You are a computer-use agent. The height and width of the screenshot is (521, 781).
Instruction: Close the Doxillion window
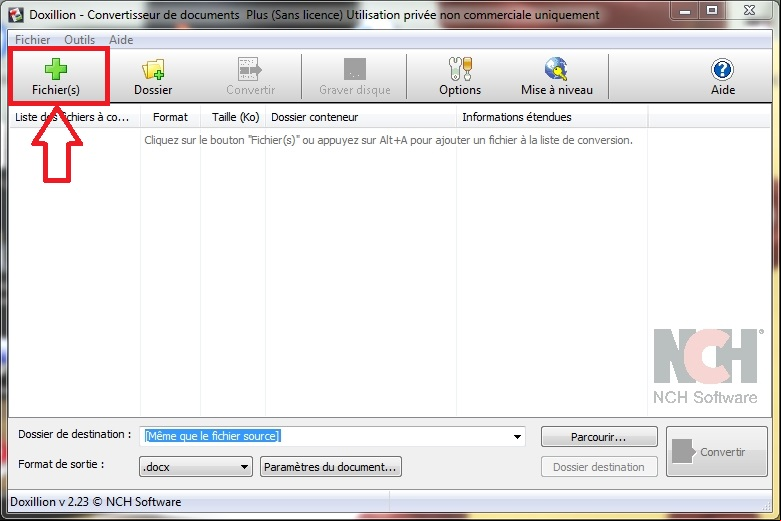pyautogui.click(x=749, y=10)
